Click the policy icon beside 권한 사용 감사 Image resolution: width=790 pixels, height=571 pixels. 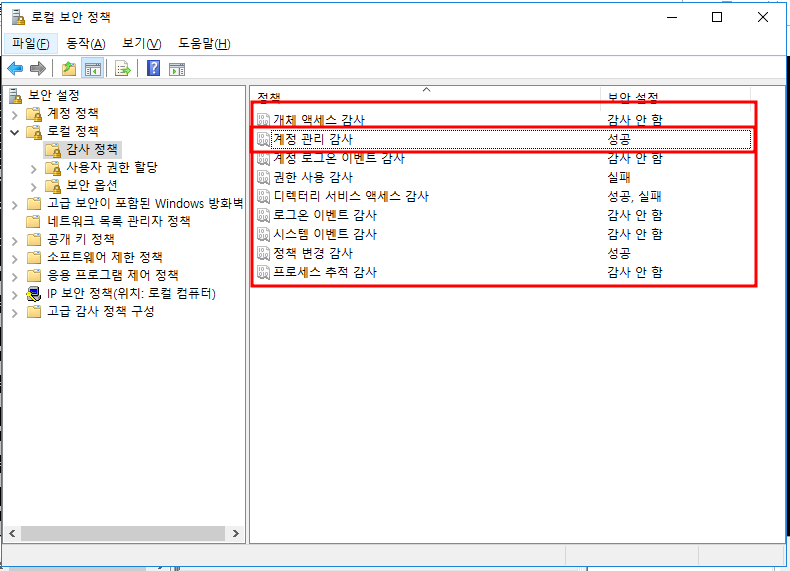[263, 177]
